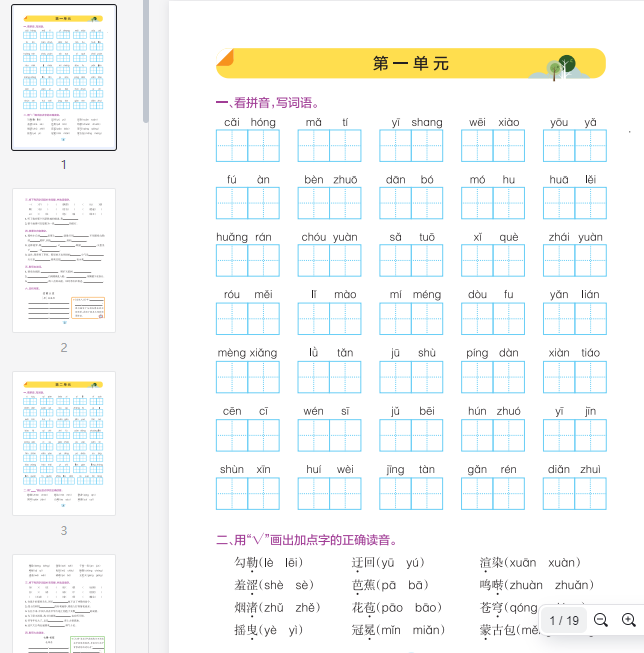Click the 第一单元 title banner
Screen dimensions: 644x653
click(411, 64)
